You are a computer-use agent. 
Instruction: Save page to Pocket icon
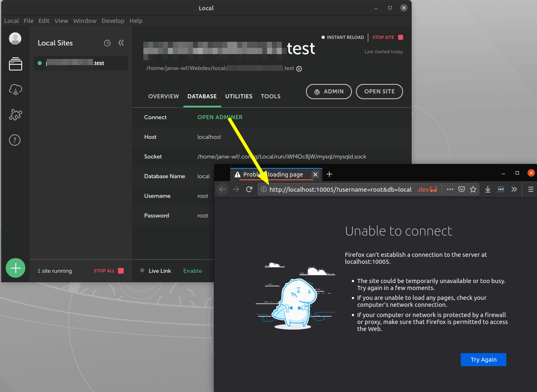pyautogui.click(x=462, y=189)
